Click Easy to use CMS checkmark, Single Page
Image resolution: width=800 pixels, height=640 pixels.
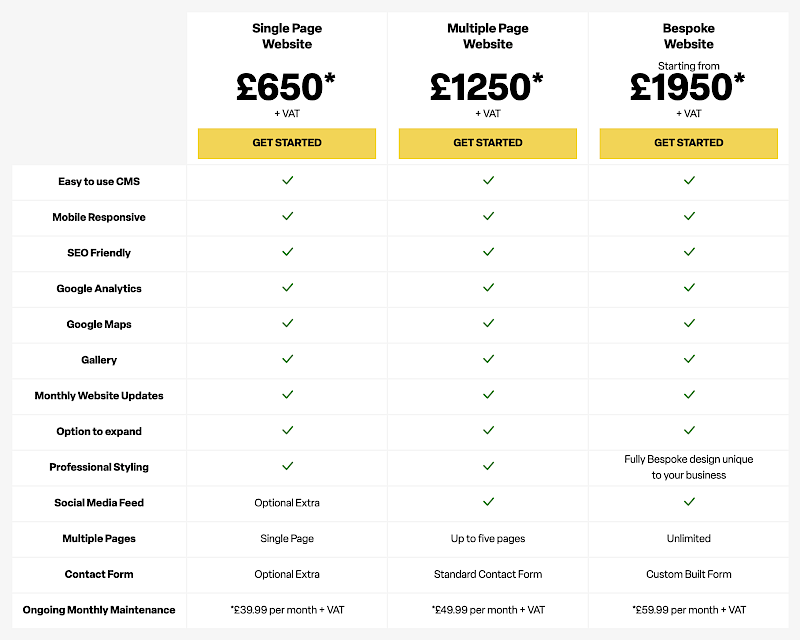coord(287,181)
